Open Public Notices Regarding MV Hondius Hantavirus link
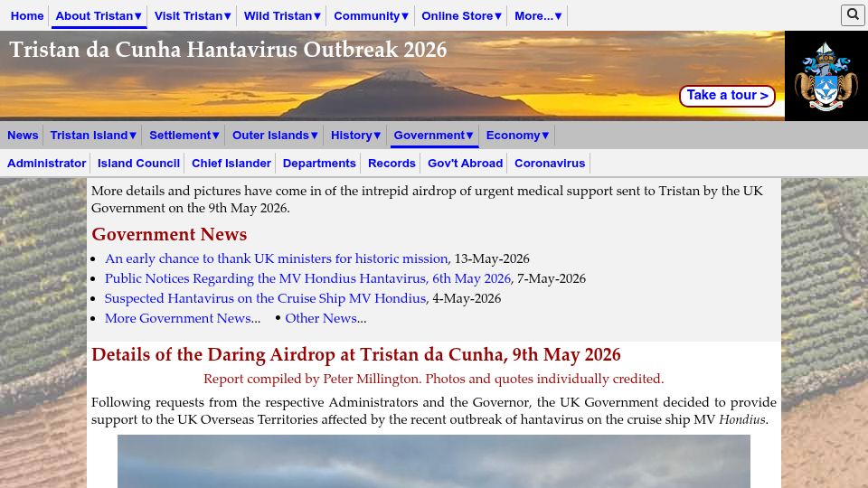 (307, 279)
